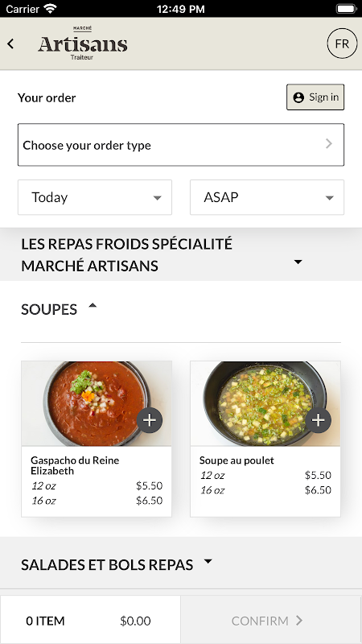Tap the Marché Artisans Traiteur logo
The image size is (362, 644).
point(83,43)
